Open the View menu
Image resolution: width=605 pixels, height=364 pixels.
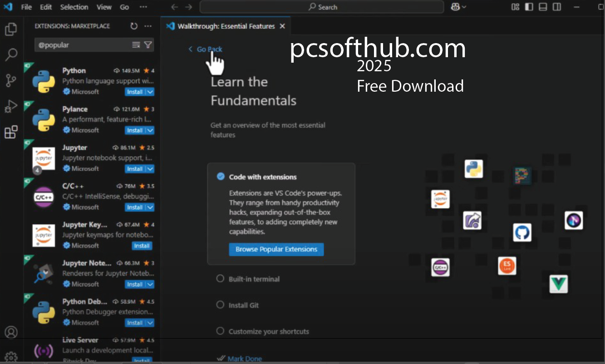coord(104,7)
